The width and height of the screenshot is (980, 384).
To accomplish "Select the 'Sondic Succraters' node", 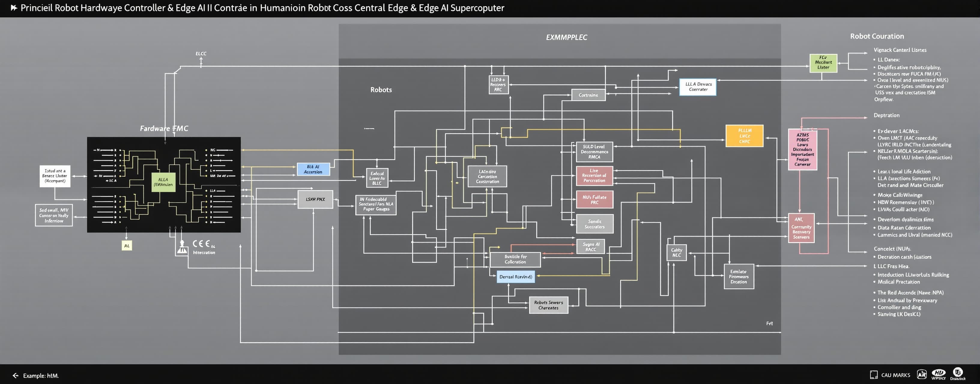I will (594, 224).
